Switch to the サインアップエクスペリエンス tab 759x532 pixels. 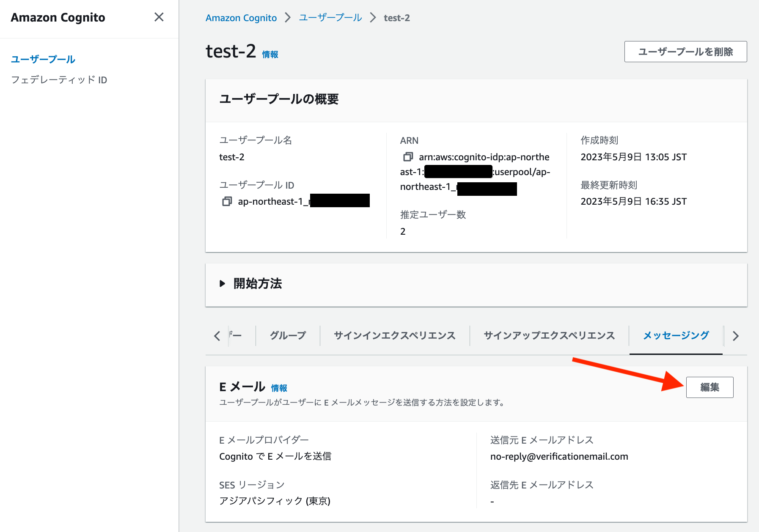pos(549,335)
